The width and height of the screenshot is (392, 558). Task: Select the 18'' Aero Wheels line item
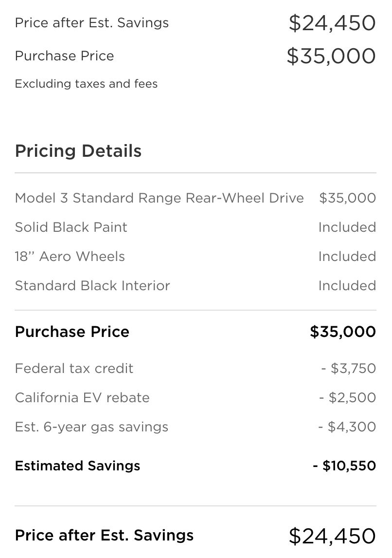pyautogui.click(x=196, y=256)
